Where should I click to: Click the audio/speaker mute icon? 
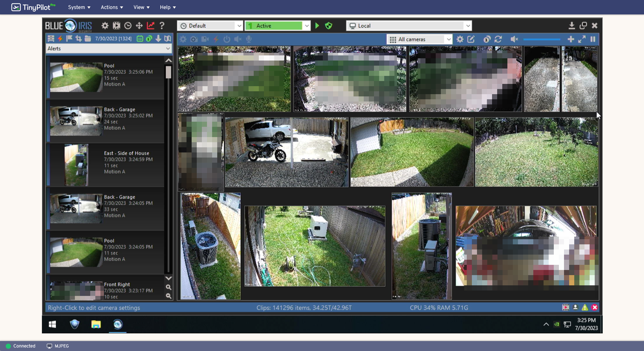(514, 39)
